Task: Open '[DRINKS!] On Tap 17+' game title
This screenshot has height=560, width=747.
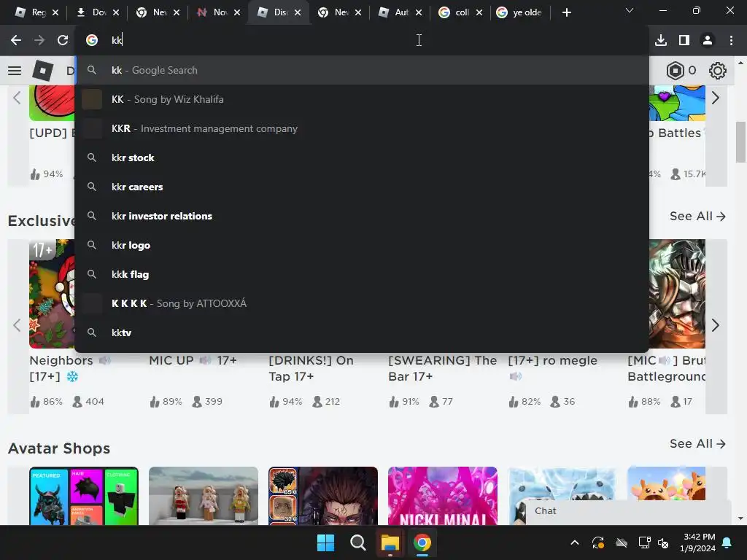Action: click(311, 368)
